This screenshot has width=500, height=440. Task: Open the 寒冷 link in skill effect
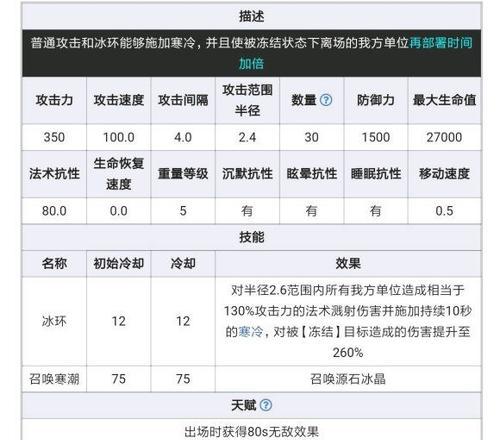tap(251, 332)
